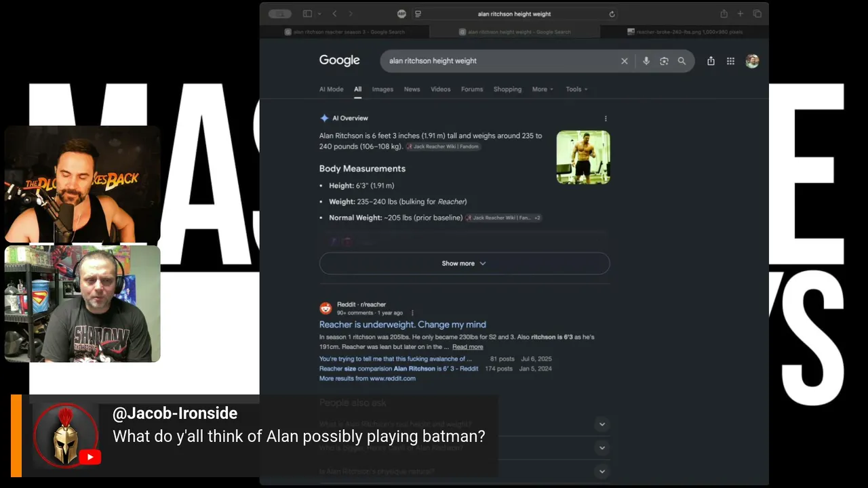Click the 'Weight: 235–240 lbs' line
This screenshot has width=868, height=488.
coord(398,202)
